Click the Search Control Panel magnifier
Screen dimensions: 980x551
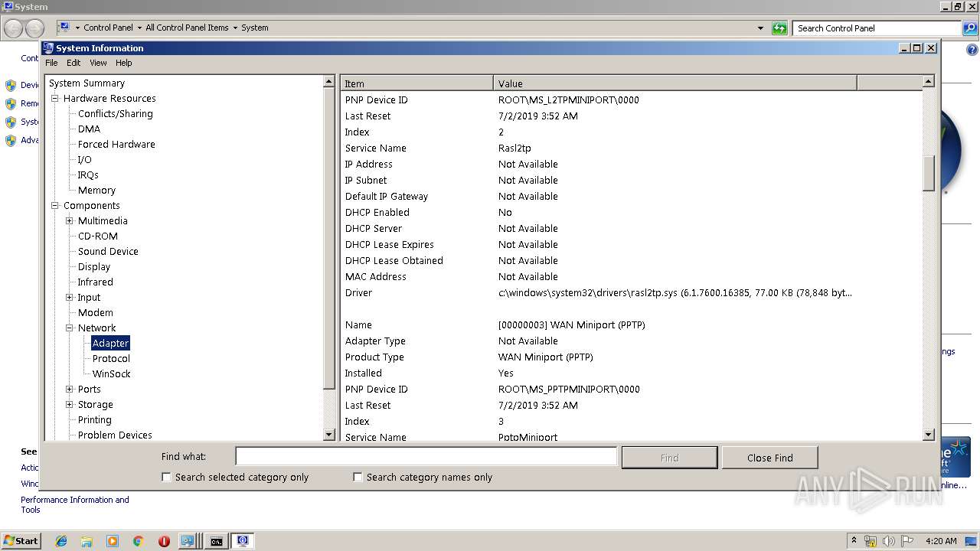pyautogui.click(x=969, y=28)
